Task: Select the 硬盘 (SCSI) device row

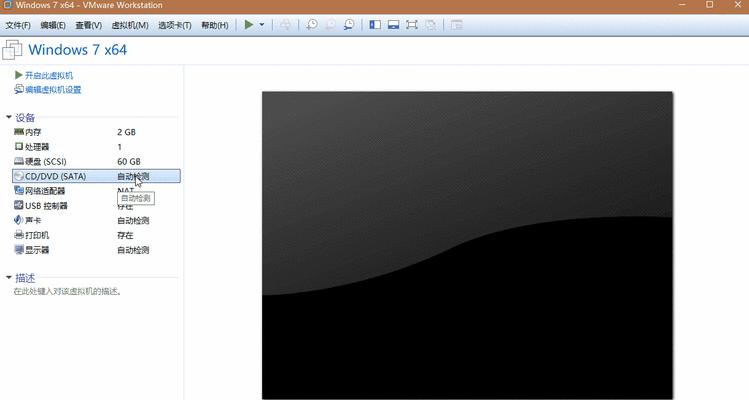Action: [96, 162]
